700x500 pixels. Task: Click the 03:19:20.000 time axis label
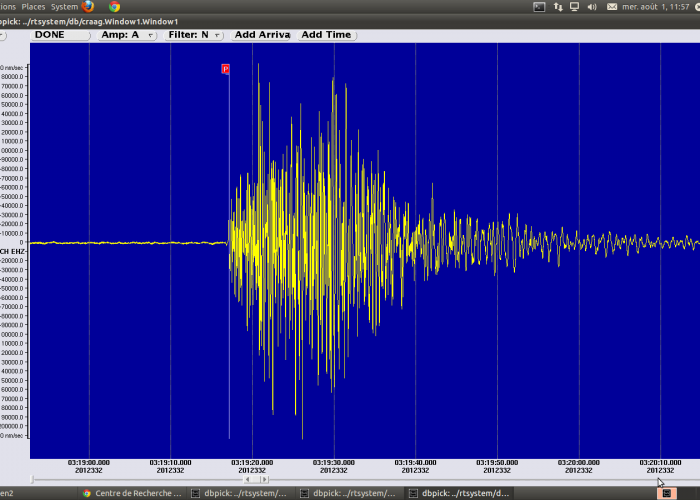[252, 463]
